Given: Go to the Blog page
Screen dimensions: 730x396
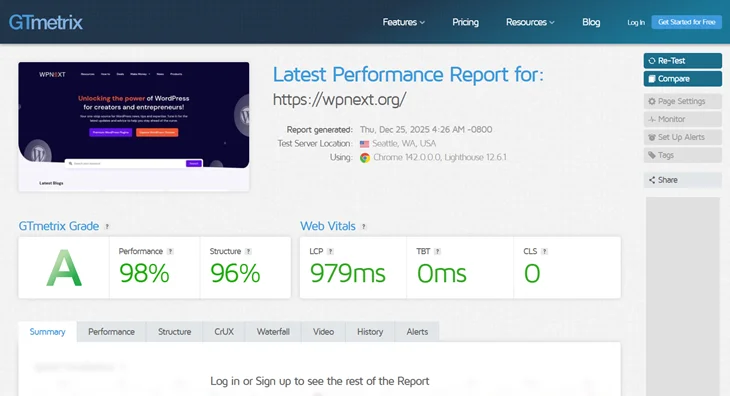Looking at the screenshot, I should tap(591, 22).
